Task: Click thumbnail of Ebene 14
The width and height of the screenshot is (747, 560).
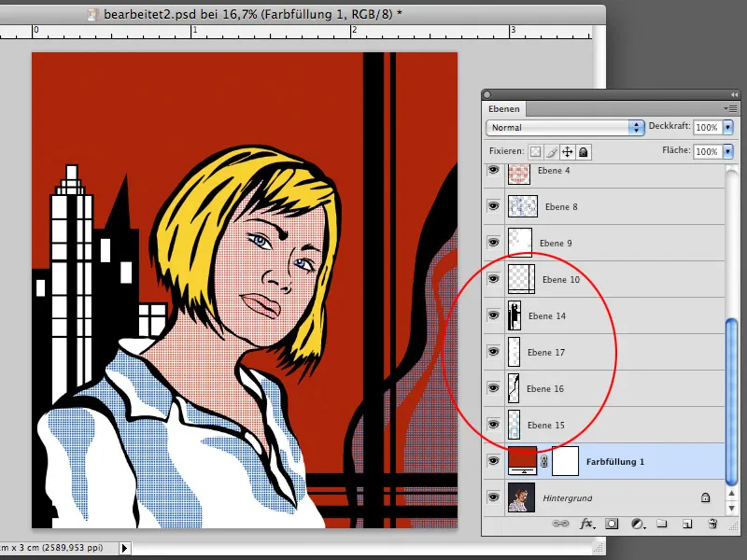Action: click(x=514, y=315)
